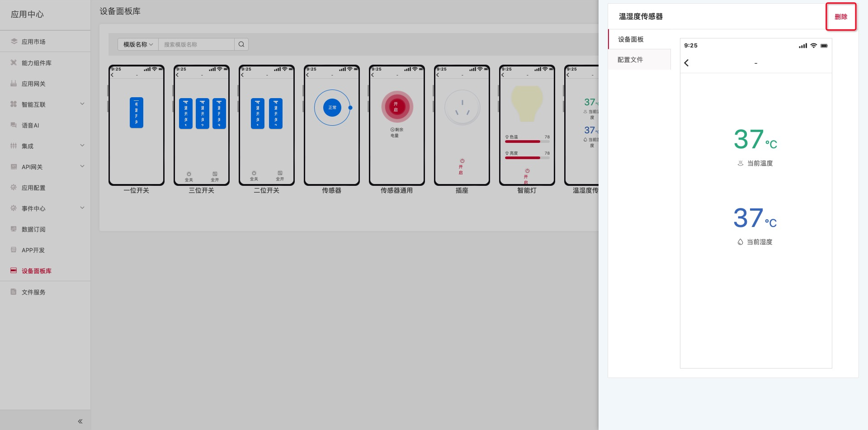Click the 文件服务 sidebar icon
The height and width of the screenshot is (430, 868).
(x=14, y=292)
